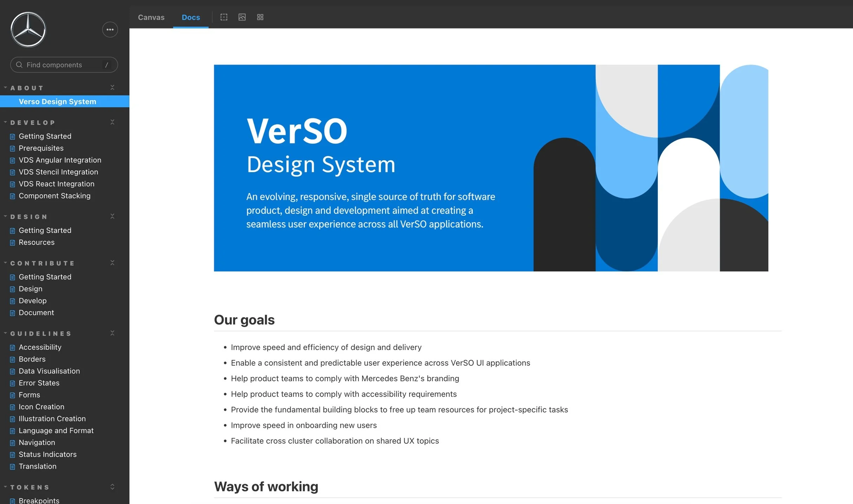Open the sidebar ellipsis options menu
Screen dimensions: 853x504
[x=110, y=29]
